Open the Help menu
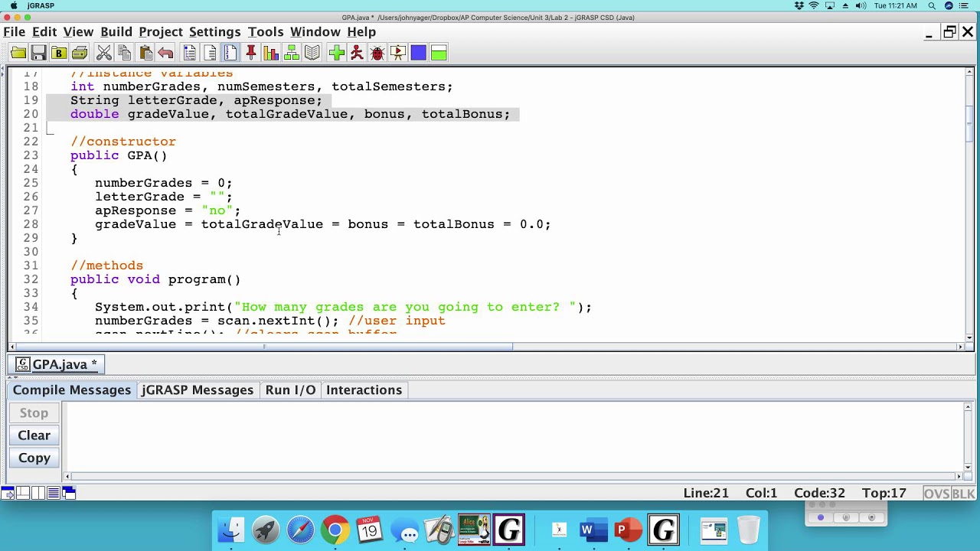This screenshot has width=980, height=551. (x=361, y=31)
